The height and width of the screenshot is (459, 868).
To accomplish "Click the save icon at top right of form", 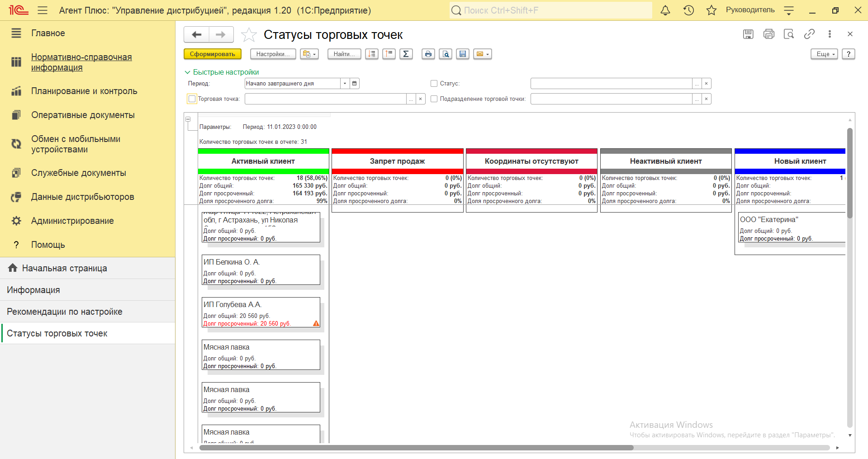I will tap(748, 34).
